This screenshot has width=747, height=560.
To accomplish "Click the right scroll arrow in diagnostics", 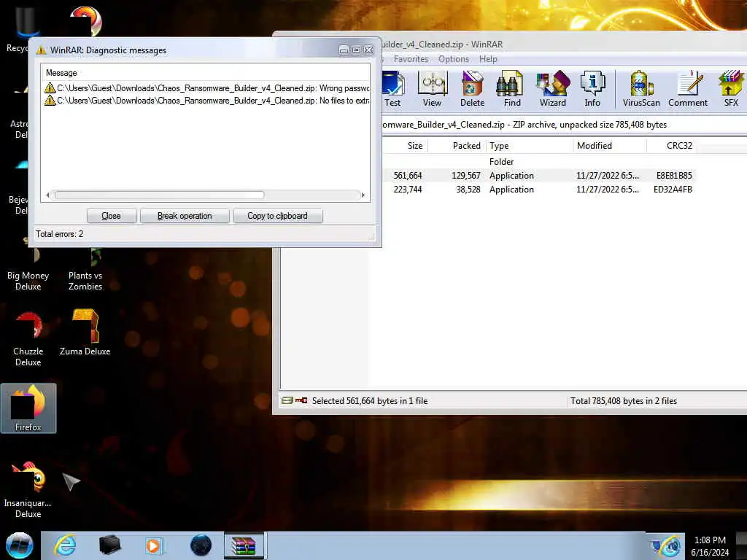I will coord(363,195).
